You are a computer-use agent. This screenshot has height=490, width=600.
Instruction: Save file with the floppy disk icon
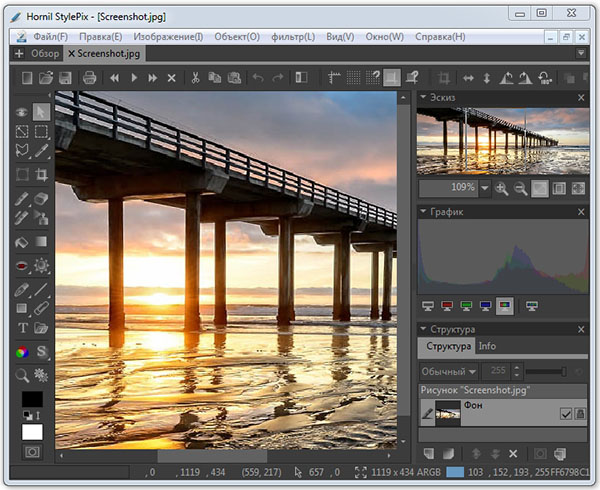(x=65, y=78)
